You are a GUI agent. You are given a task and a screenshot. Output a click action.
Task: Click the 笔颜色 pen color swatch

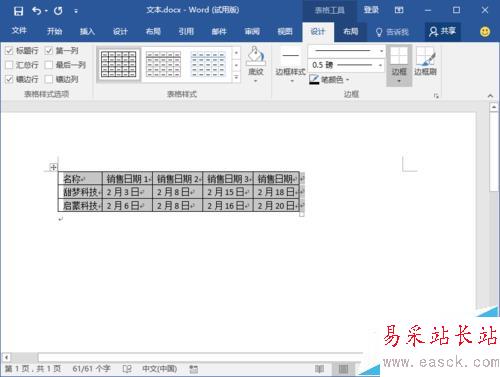314,79
